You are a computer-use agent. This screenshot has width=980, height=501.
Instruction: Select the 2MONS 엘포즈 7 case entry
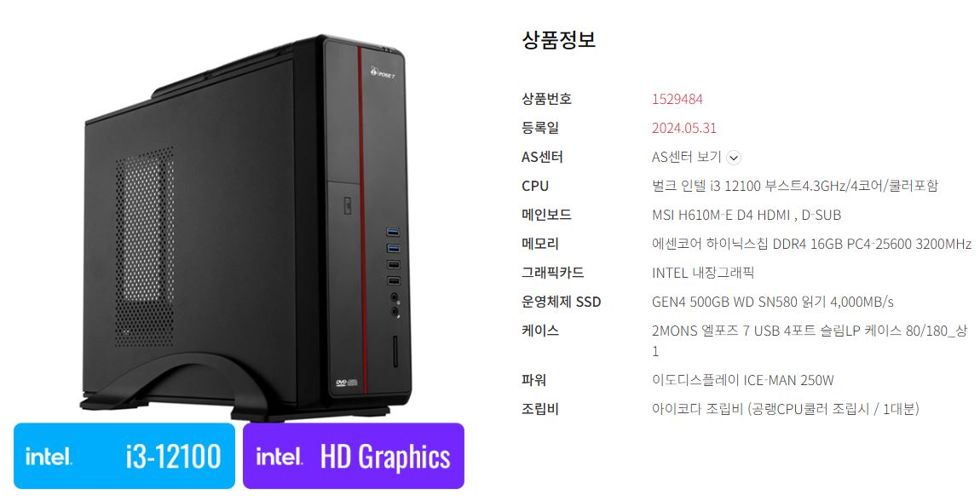[810, 341]
